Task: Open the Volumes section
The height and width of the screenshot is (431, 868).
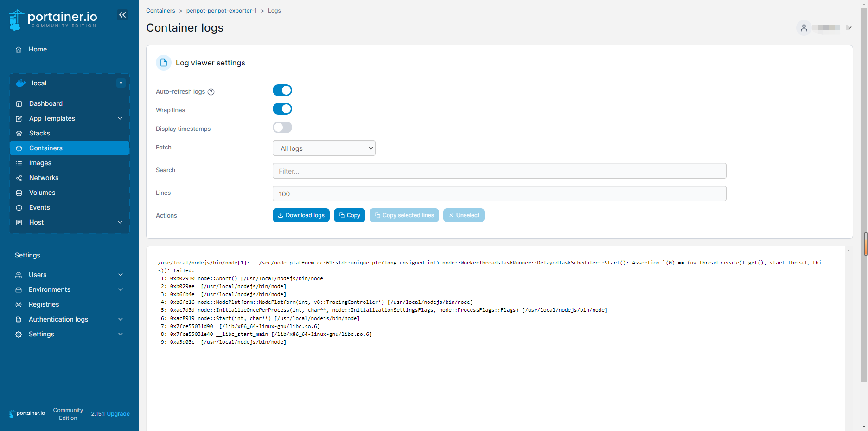Action: pyautogui.click(x=42, y=193)
